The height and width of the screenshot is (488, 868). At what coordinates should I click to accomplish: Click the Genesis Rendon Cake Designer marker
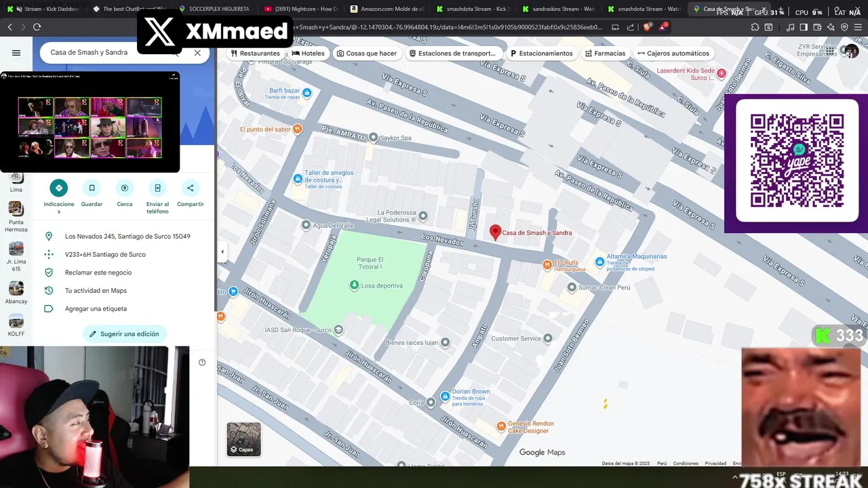click(x=501, y=426)
